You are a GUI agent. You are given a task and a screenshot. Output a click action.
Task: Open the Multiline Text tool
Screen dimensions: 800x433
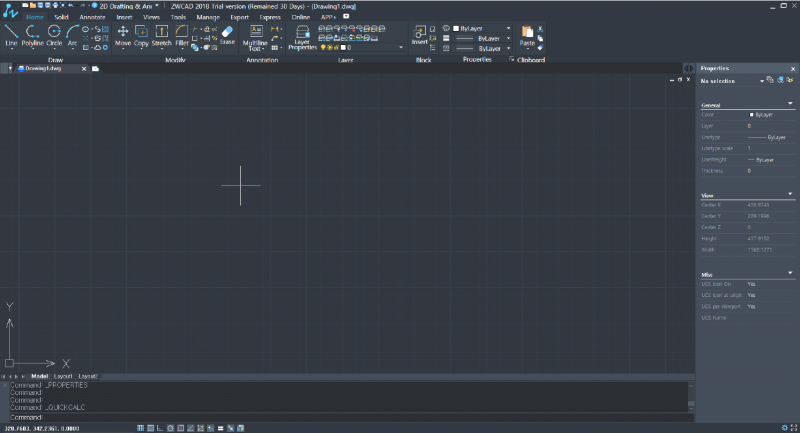coord(255,37)
